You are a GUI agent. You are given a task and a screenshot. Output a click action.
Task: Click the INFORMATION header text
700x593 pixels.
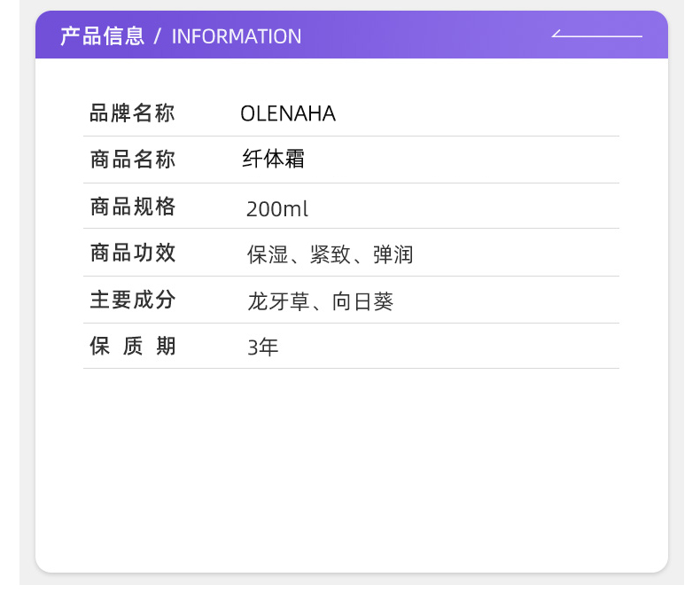237,36
